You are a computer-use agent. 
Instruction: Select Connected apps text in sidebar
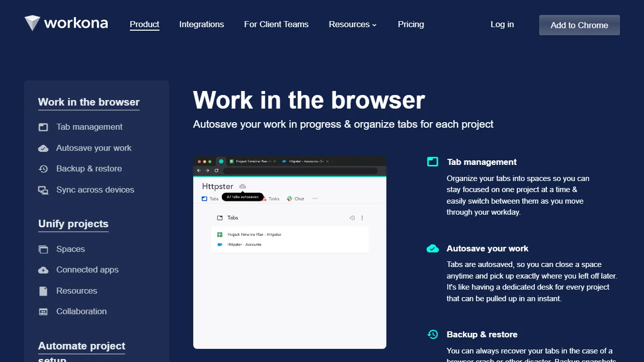click(88, 270)
